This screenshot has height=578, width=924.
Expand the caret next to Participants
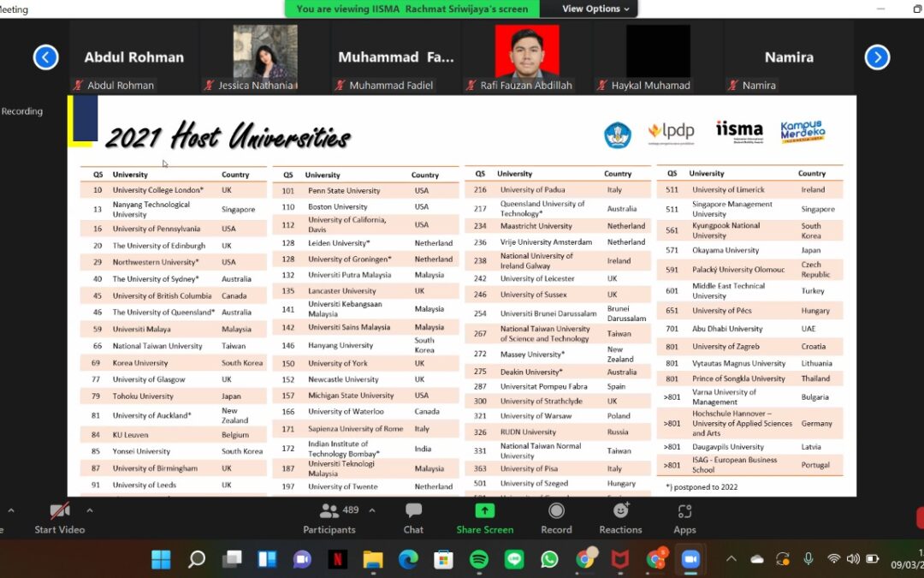point(371,510)
